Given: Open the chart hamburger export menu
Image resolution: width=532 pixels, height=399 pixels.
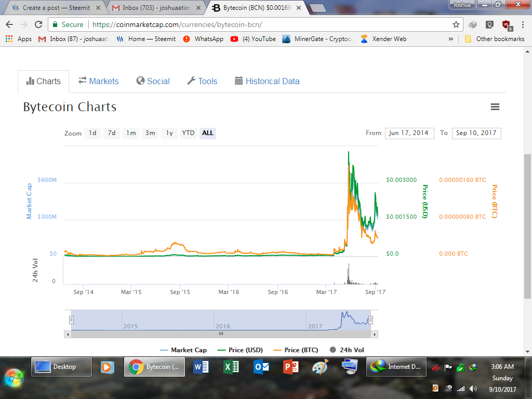Looking at the screenshot, I should pos(495,107).
